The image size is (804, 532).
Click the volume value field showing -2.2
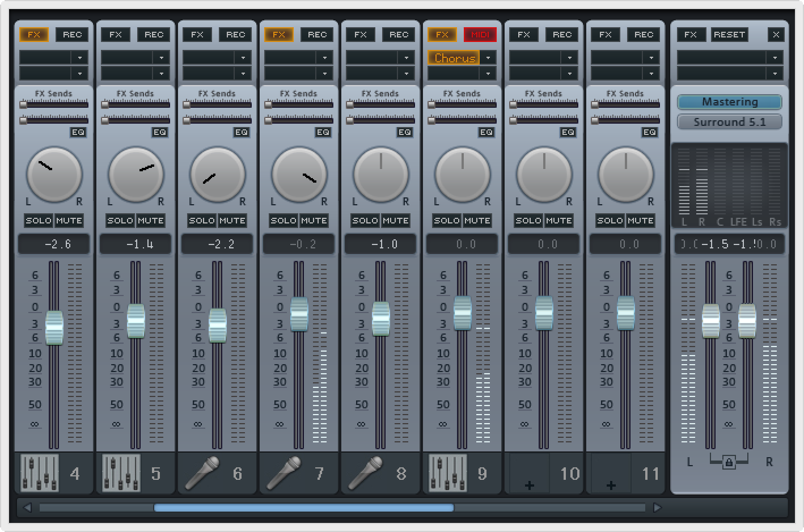click(x=217, y=244)
